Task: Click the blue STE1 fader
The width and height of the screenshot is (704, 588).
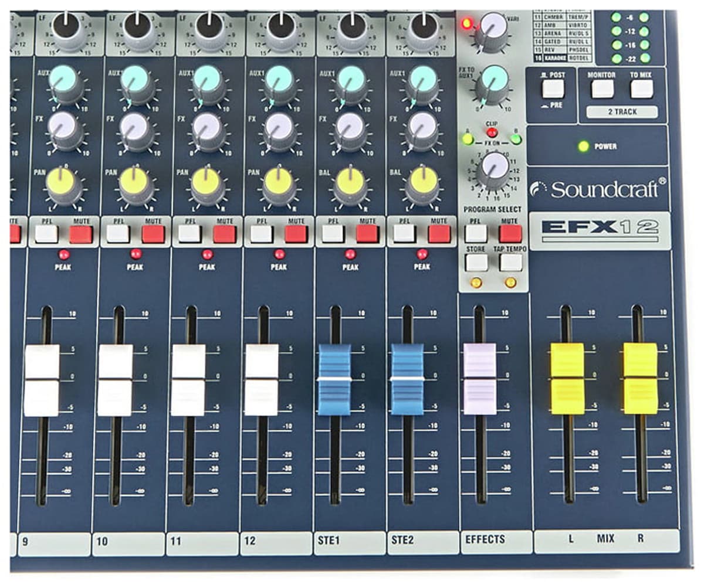Action: click(334, 380)
